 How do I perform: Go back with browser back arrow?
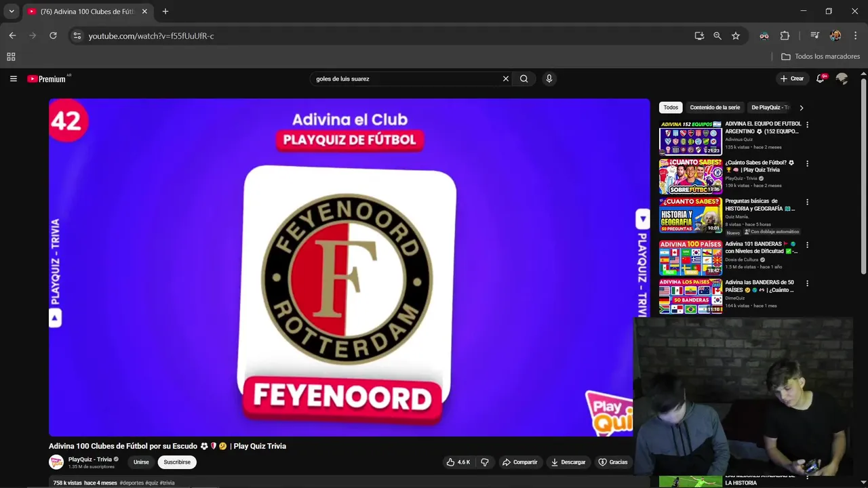[x=12, y=36]
